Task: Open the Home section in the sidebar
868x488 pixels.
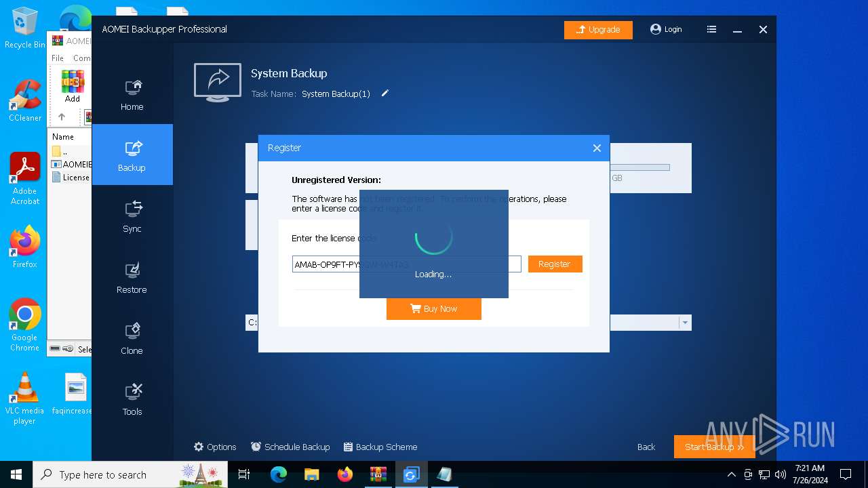Action: [132, 94]
